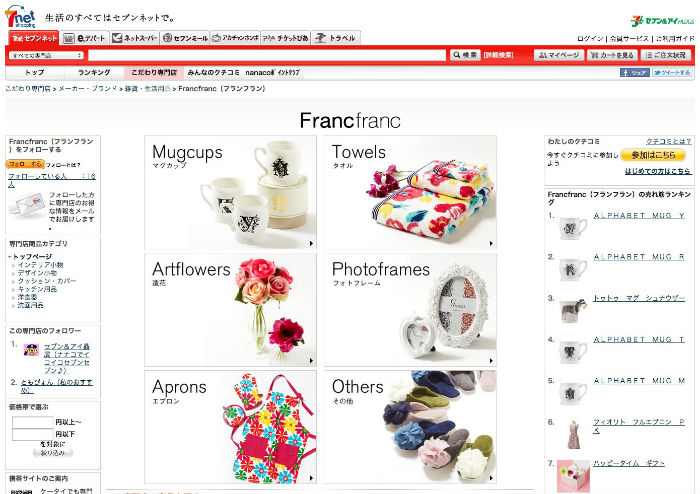The height and width of the screenshot is (494, 700).
Task: Open the Mugcups category banner
Action: (230, 192)
